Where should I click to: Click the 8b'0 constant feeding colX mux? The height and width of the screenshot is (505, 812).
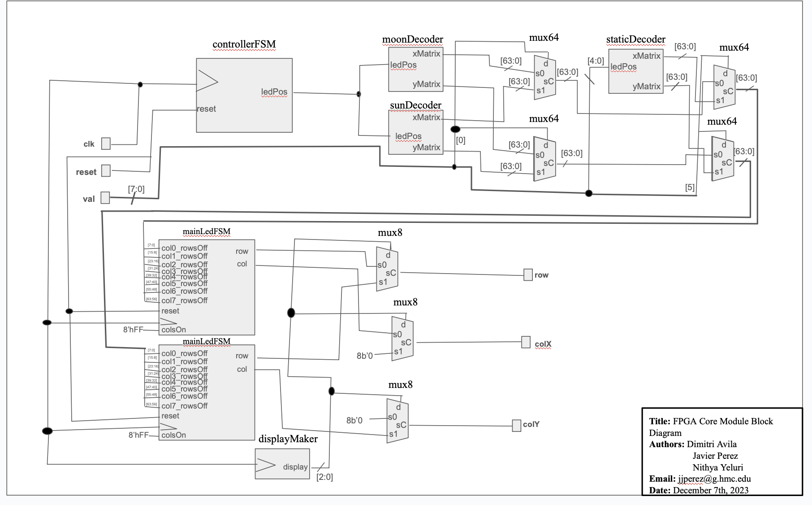(x=365, y=356)
